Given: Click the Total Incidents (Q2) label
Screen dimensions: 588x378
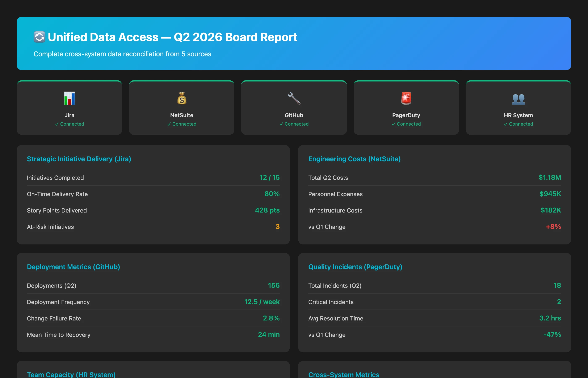Looking at the screenshot, I should (335, 286).
